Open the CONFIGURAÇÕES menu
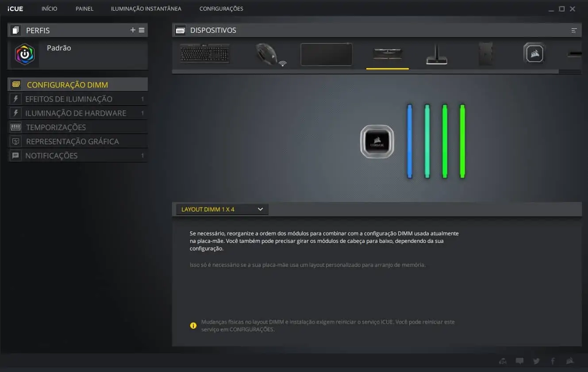The height and width of the screenshot is (372, 588). coord(221,9)
